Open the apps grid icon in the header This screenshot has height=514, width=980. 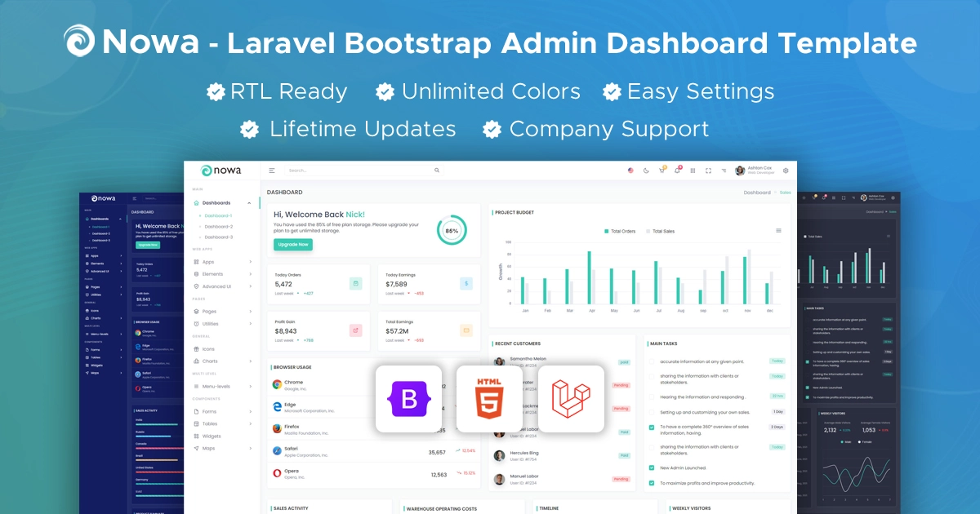(693, 171)
